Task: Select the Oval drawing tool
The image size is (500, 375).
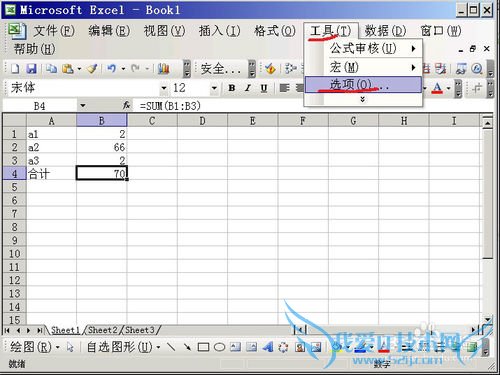Action: [219, 347]
